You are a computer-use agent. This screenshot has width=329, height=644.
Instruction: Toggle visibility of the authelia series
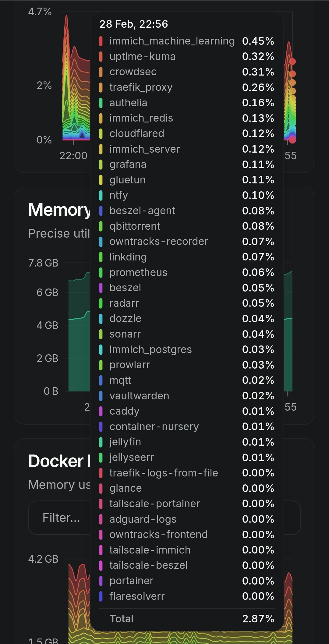click(128, 103)
